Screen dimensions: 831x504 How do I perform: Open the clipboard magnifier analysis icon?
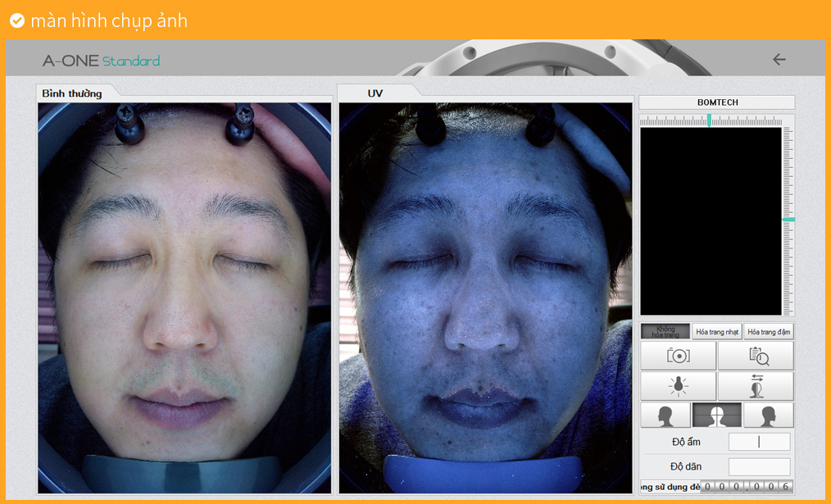(756, 356)
